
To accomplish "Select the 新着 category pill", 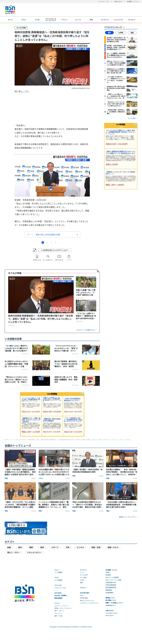I will (9, 547).
